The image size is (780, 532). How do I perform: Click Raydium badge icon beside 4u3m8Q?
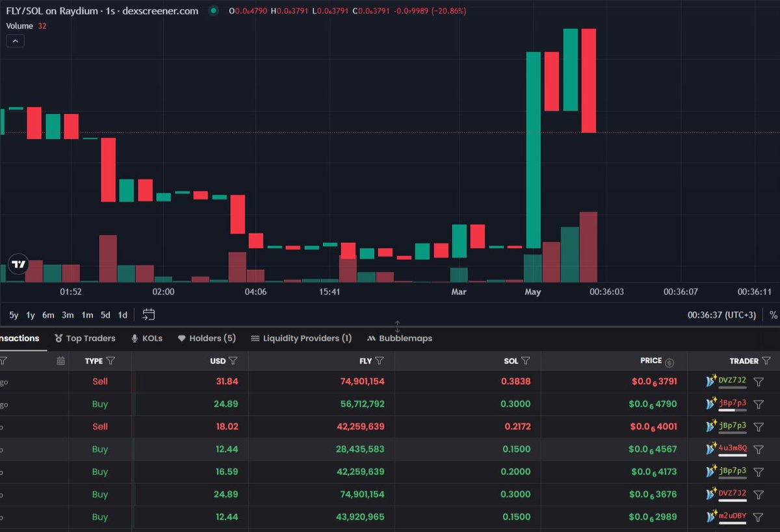[711, 449]
